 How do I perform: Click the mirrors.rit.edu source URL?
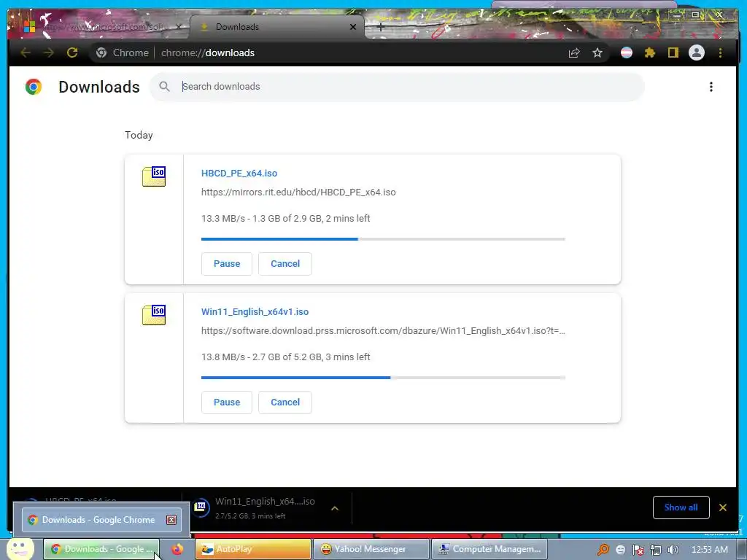click(x=298, y=192)
